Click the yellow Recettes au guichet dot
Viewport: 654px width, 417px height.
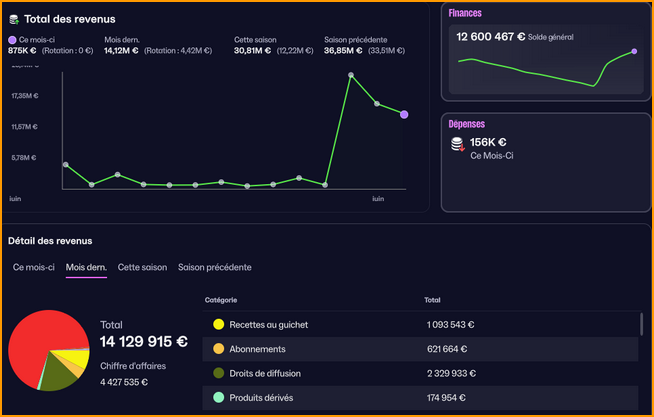(x=218, y=325)
